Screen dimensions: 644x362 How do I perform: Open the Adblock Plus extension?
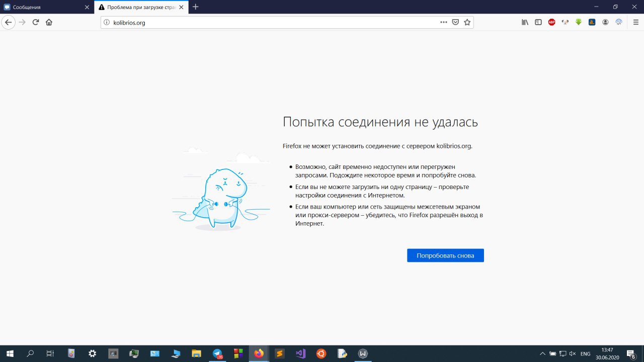pyautogui.click(x=552, y=22)
